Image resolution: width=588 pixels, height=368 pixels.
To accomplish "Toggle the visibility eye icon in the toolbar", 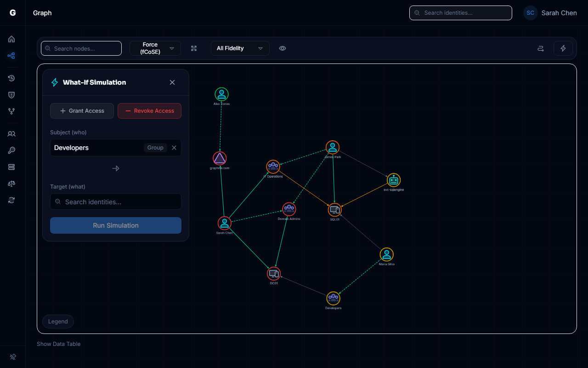I will coord(283,48).
